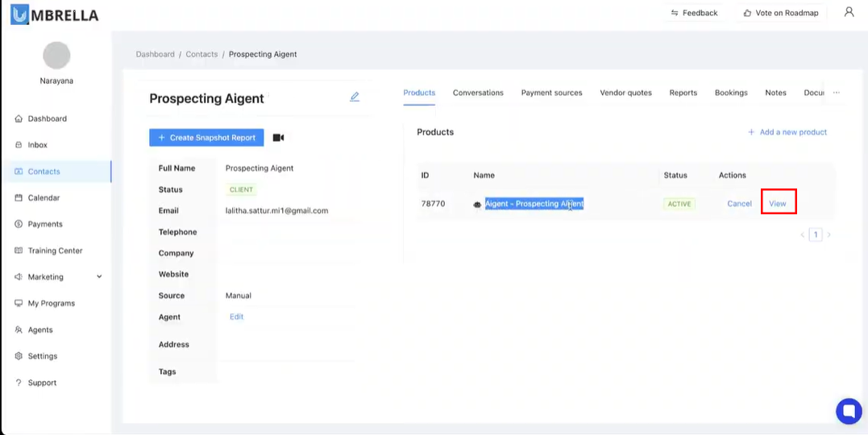
Task: Click Add a new product
Action: pos(787,132)
